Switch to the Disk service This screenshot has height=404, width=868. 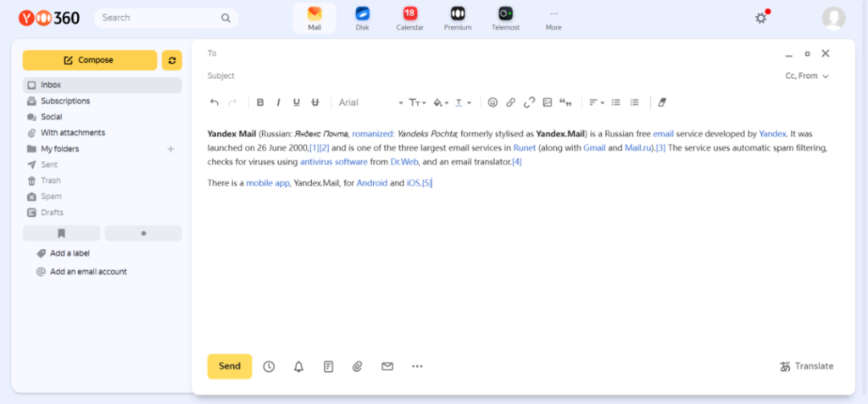click(363, 19)
